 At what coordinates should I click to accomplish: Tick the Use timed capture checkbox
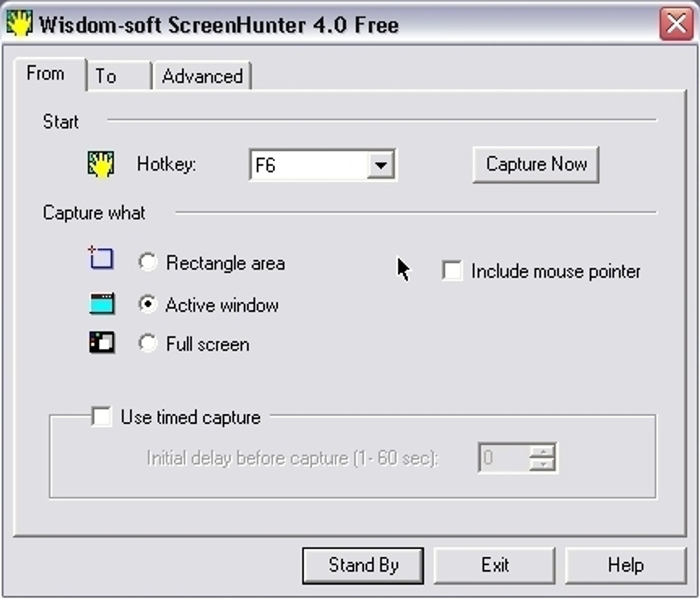pyautogui.click(x=101, y=416)
